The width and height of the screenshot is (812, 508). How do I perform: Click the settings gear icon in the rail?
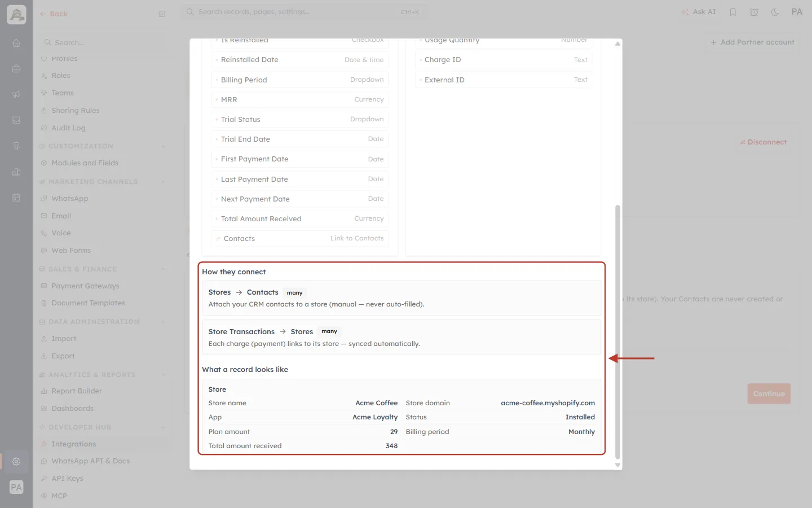[x=16, y=462]
